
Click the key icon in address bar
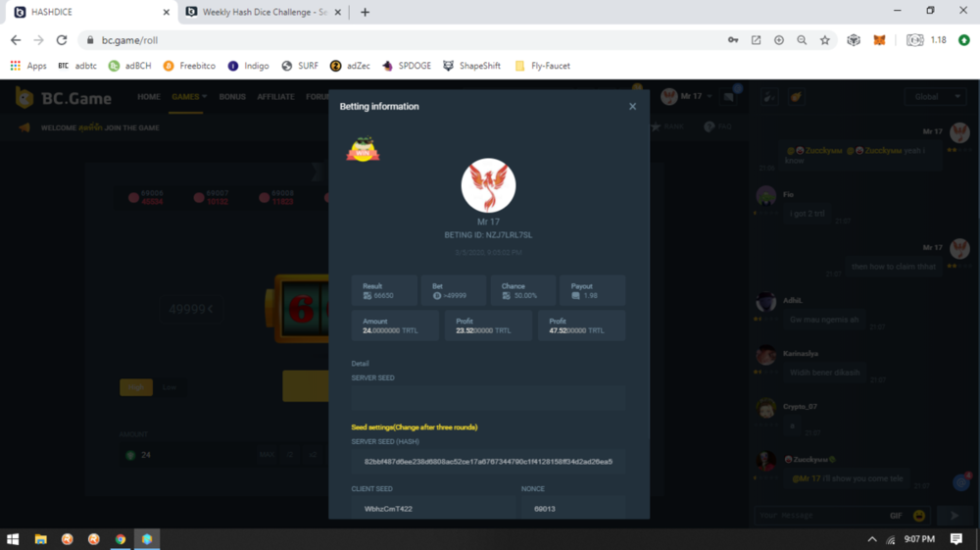coord(733,40)
